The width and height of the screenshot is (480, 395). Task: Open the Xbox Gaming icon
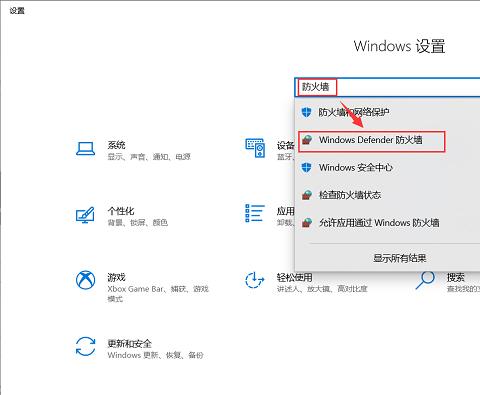pyautogui.click(x=85, y=280)
